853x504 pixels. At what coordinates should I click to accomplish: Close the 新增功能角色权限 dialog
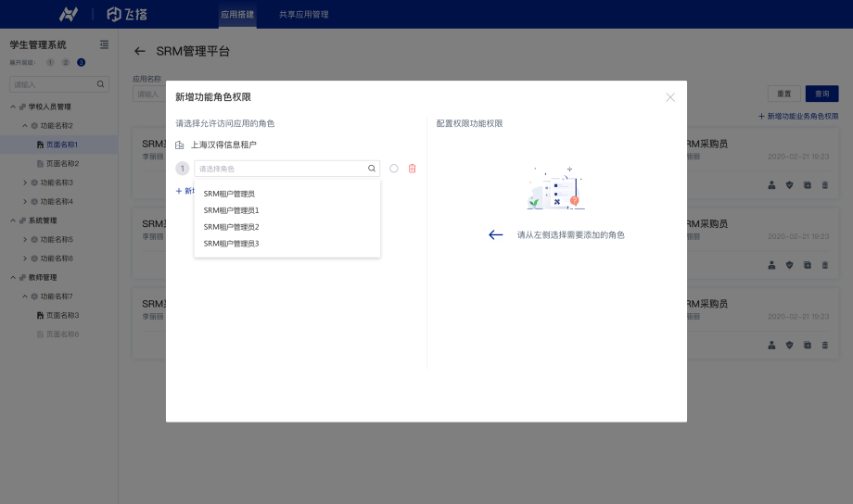pyautogui.click(x=670, y=97)
